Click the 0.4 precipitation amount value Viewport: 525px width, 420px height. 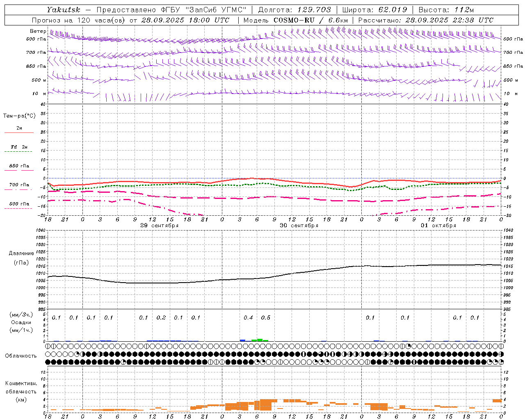click(x=248, y=318)
